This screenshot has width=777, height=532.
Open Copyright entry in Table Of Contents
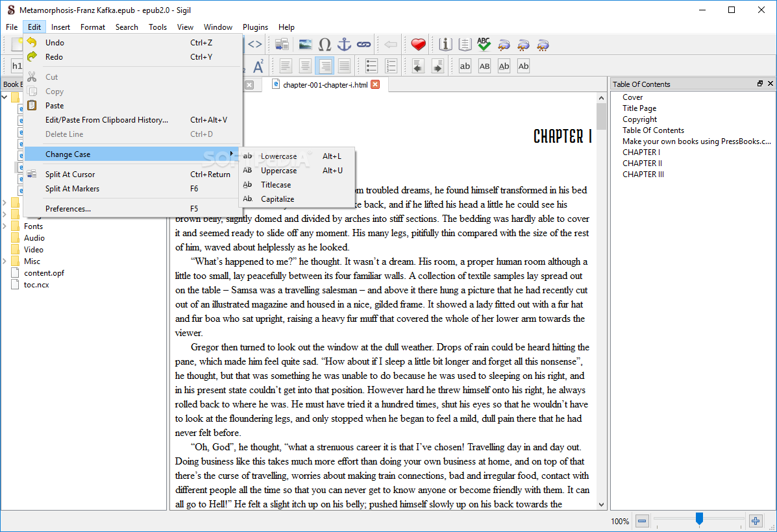coord(640,119)
